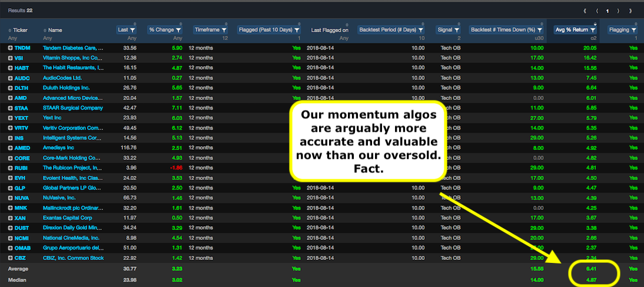Expand the AMD row plus icon
Image resolution: width=644 pixels, height=287 pixels.
pos(10,98)
